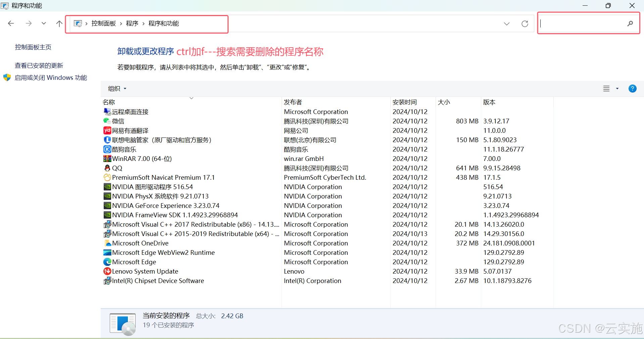The image size is (644, 339).
Task: Sort by 版本 column header
Action: point(489,102)
